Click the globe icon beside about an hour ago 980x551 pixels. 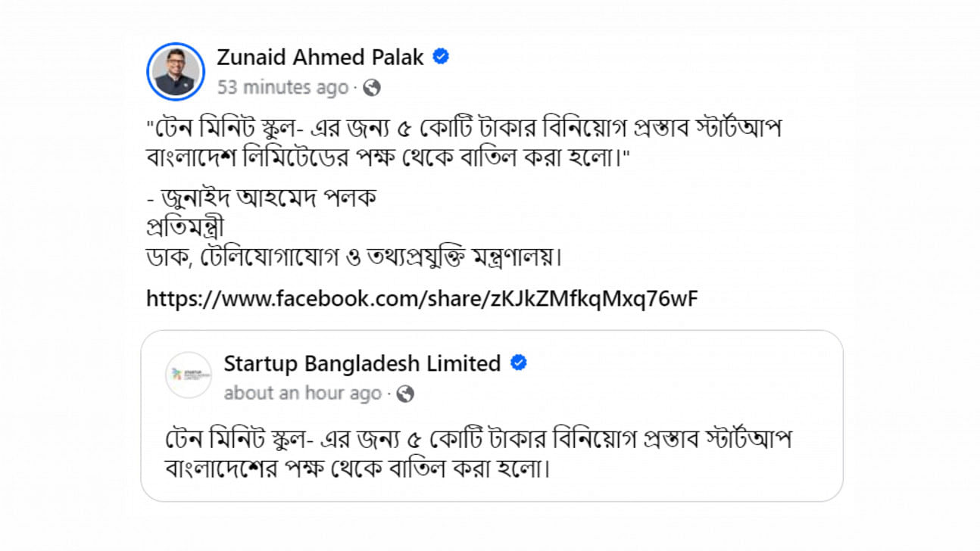click(405, 394)
